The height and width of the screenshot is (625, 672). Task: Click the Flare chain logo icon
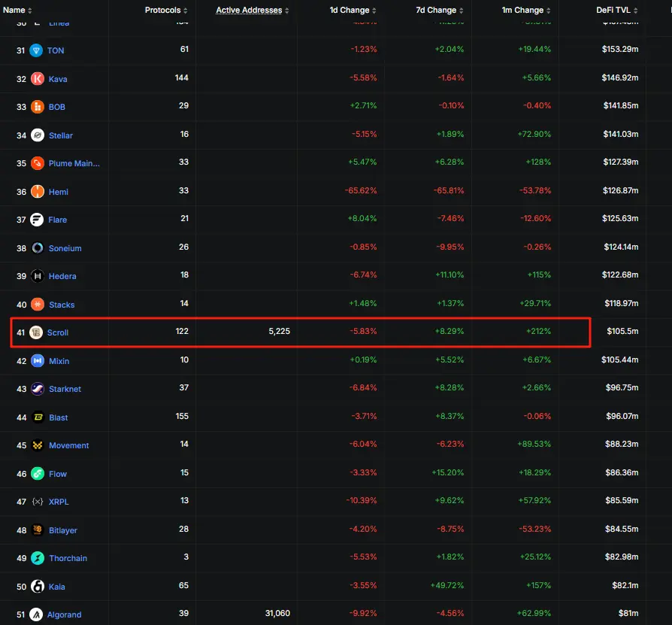(37, 220)
